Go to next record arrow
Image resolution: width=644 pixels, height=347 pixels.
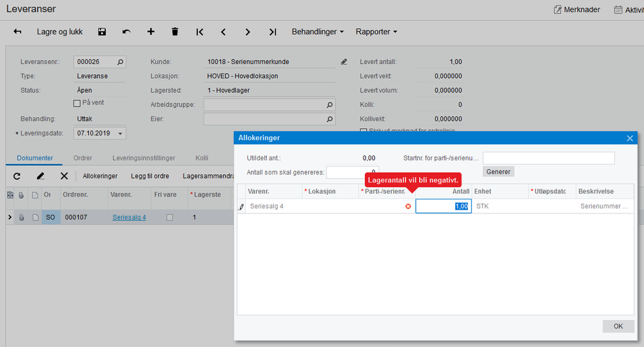click(x=248, y=32)
